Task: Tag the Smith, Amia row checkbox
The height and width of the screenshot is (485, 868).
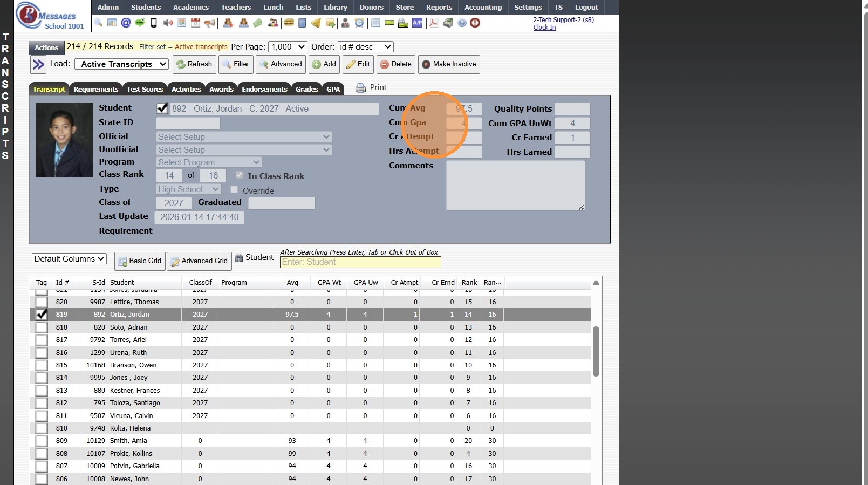Action: [x=41, y=441]
